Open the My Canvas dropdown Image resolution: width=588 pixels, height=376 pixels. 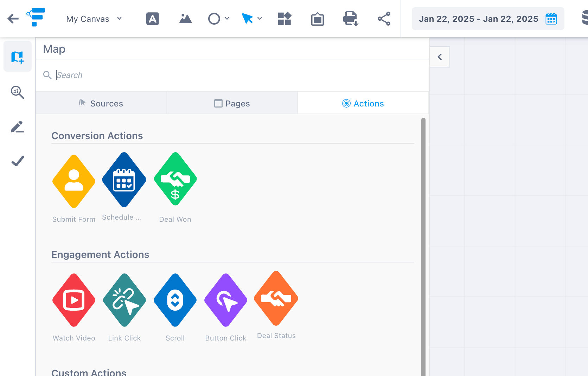tap(94, 19)
